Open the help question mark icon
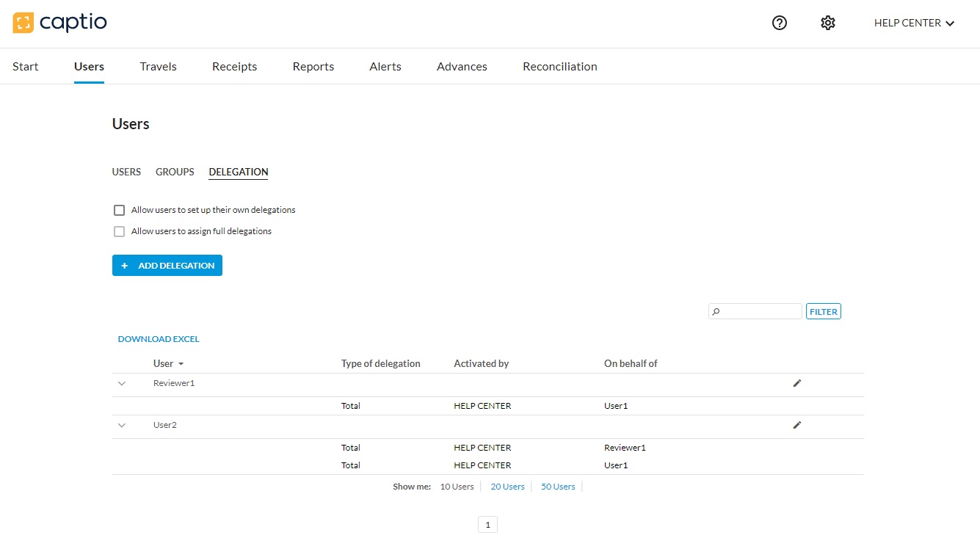Screen dimensions: 980x560 click(x=780, y=23)
